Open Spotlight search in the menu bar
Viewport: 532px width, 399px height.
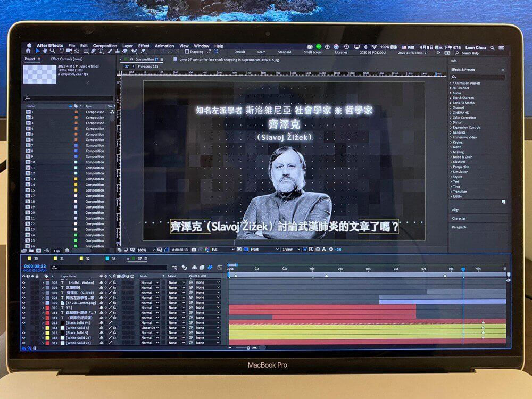[492, 48]
